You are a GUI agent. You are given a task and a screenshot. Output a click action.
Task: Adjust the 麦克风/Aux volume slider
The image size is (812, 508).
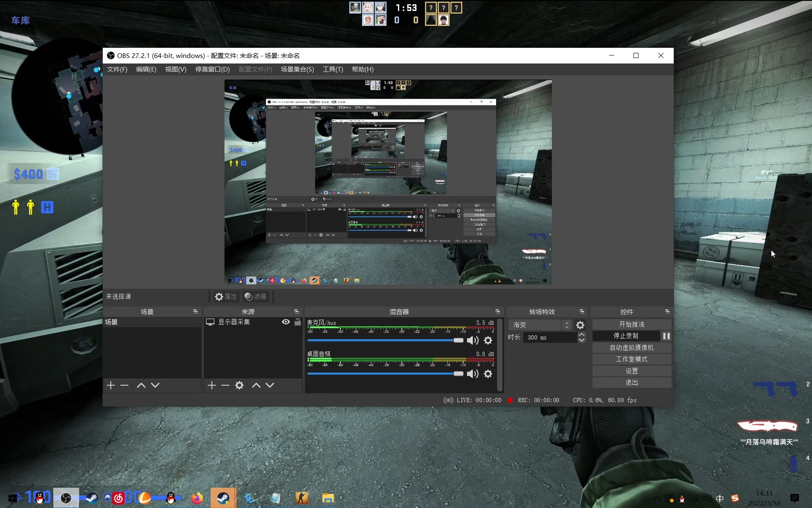tap(385, 340)
